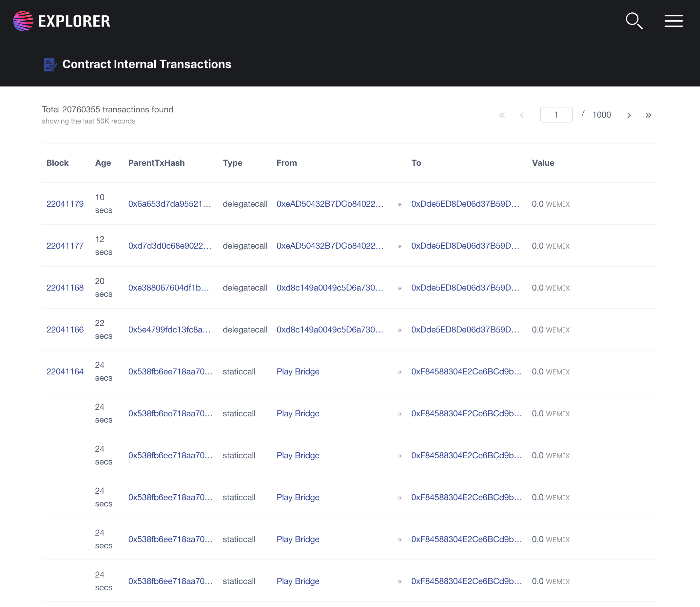Open the hamburger menu

[673, 21]
